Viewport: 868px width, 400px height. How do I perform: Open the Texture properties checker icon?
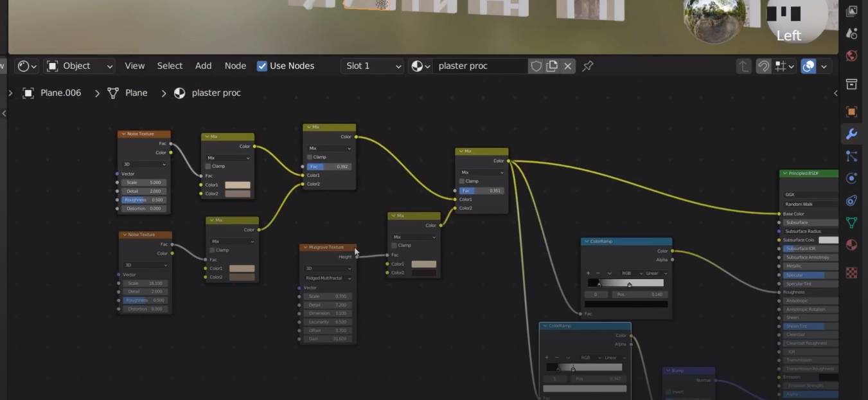pos(851,273)
